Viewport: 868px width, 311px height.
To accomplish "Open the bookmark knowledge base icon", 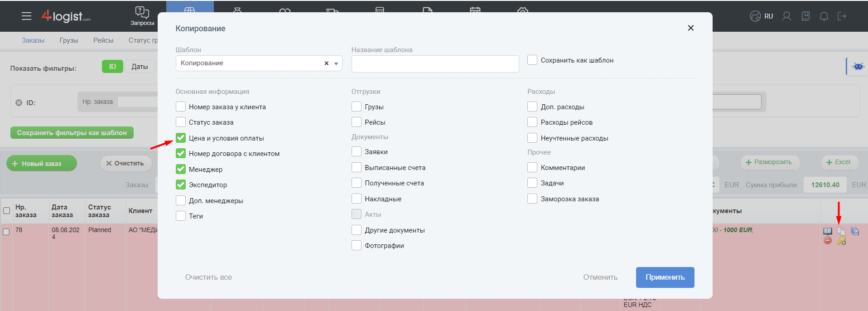I will click(805, 16).
